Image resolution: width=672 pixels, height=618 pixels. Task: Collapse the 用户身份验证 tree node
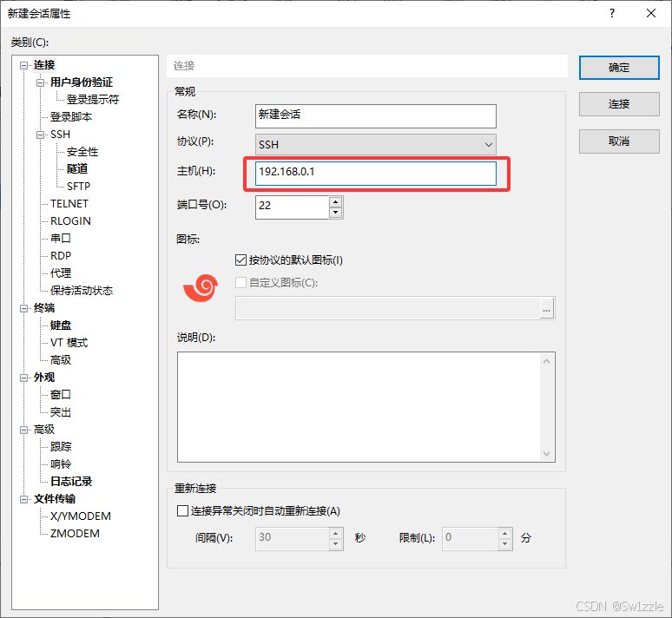(x=40, y=82)
